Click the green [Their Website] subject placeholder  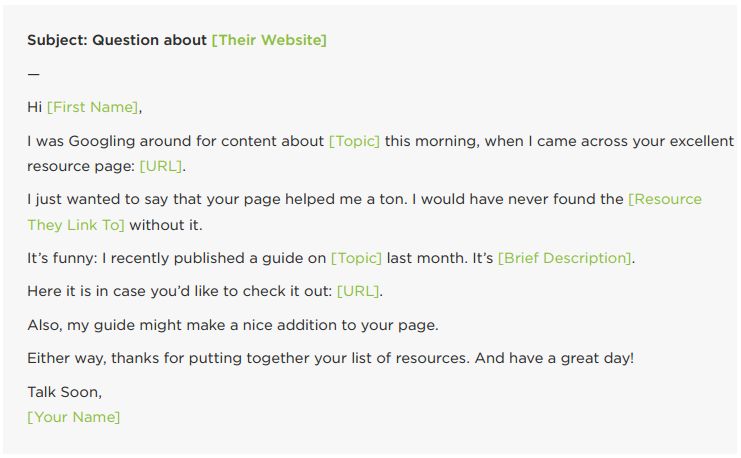click(269, 40)
